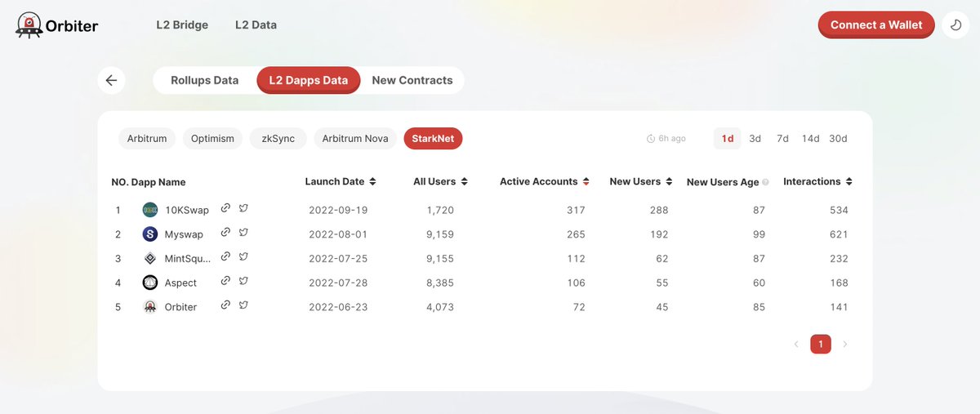
Task: Filter by the Arbitrum Nova network
Action: pyautogui.click(x=355, y=139)
